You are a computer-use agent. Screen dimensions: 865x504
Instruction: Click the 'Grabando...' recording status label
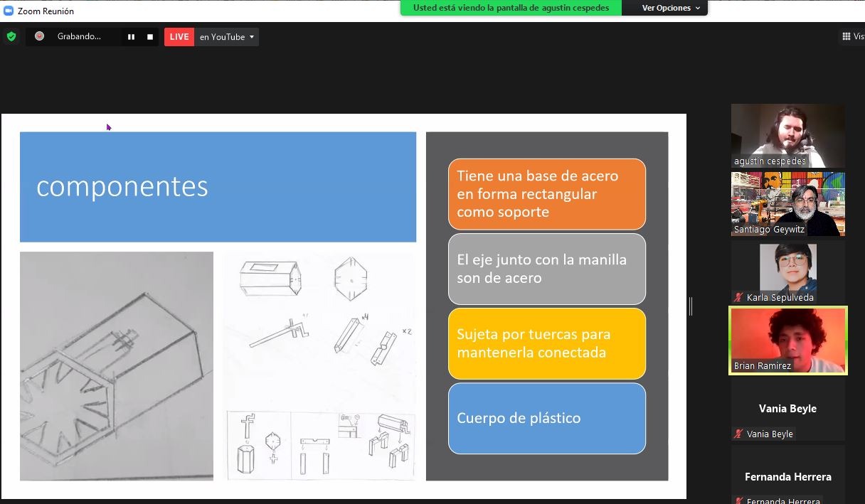[79, 37]
